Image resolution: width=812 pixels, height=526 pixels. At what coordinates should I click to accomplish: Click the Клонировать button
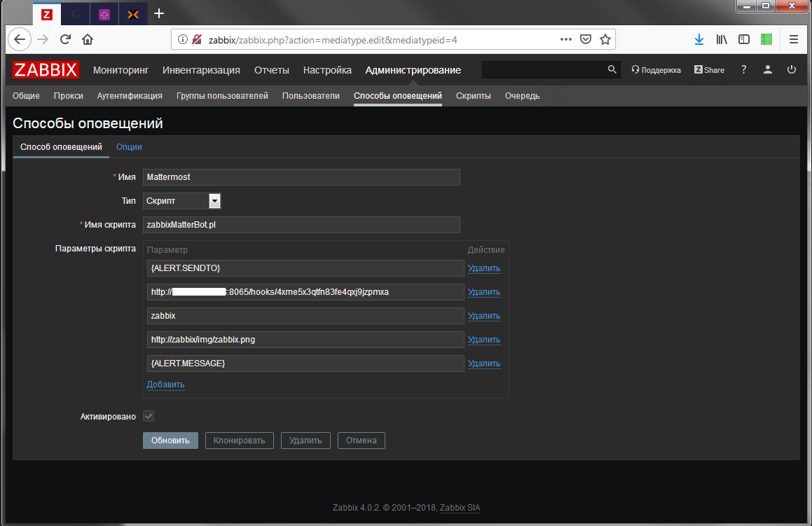239,441
